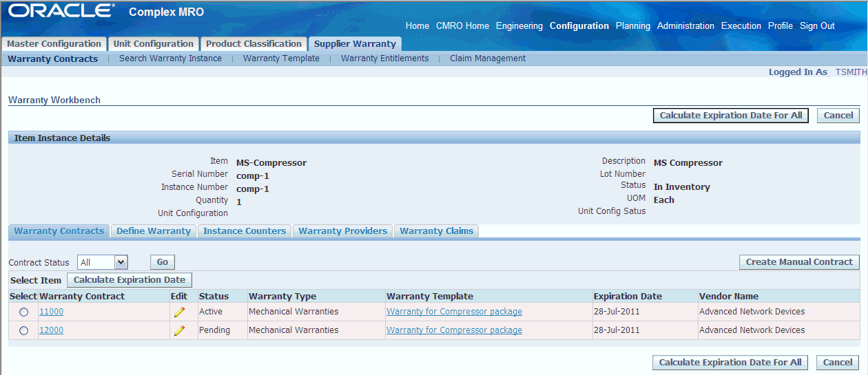
Task: Click Mechanical Warranties in contract 11000 row
Action: (293, 312)
